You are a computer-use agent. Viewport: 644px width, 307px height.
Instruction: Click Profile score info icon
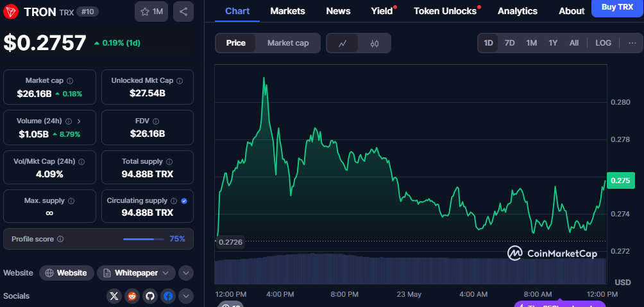click(60, 239)
